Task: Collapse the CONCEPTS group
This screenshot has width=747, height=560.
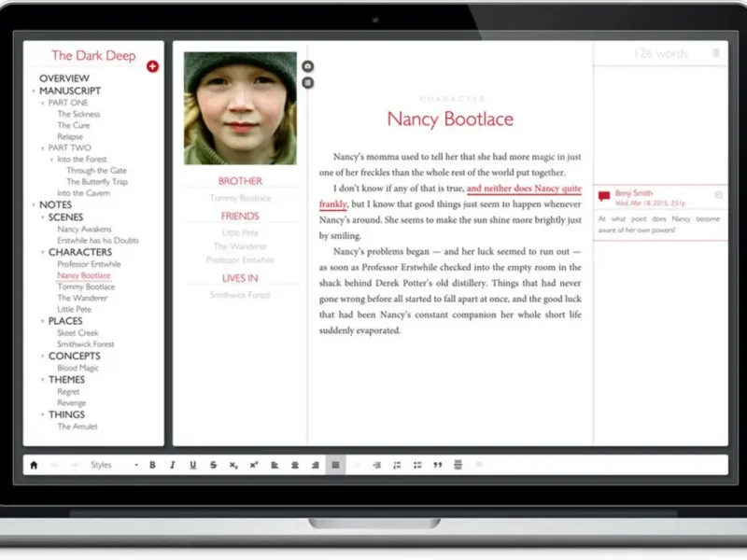Action: click(42, 356)
